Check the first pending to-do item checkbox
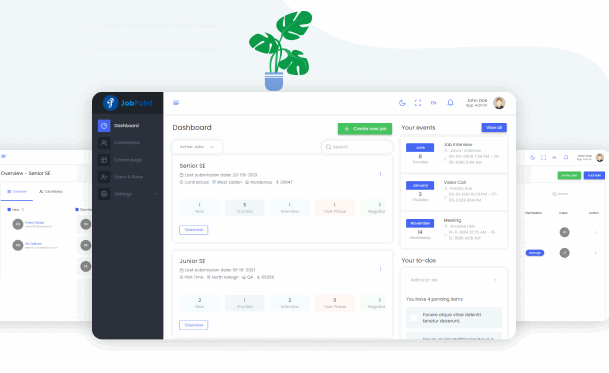The width and height of the screenshot is (609, 373). click(x=414, y=318)
